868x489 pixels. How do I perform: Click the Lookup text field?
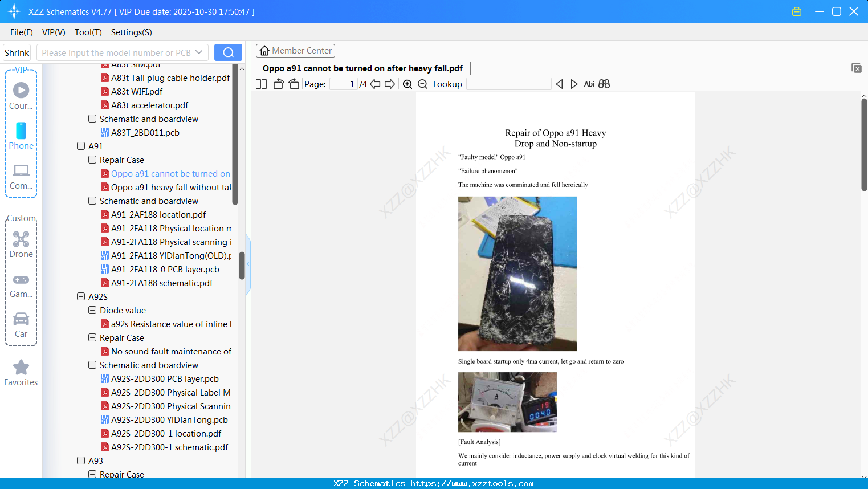click(508, 84)
